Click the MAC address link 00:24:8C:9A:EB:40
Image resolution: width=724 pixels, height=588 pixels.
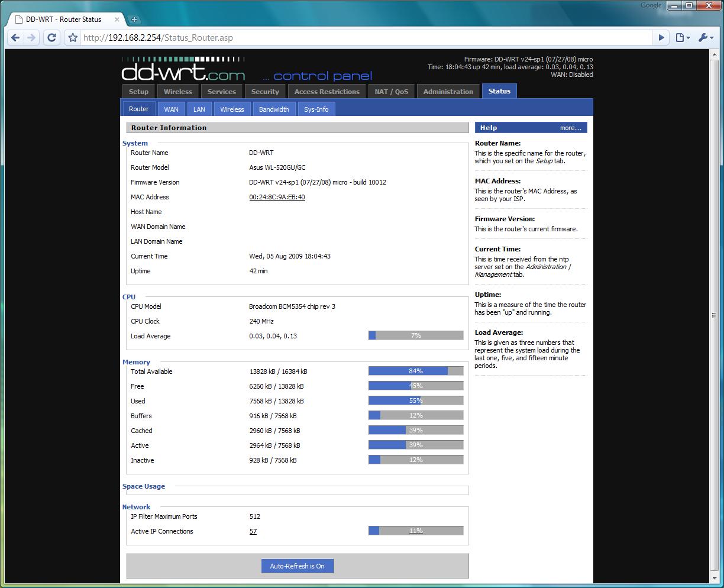[277, 197]
